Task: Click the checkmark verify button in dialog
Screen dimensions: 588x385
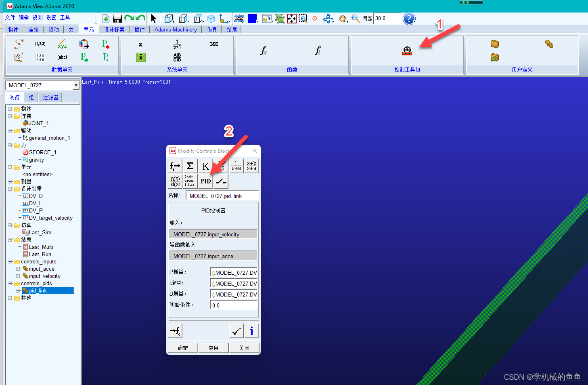Action: coord(236,331)
